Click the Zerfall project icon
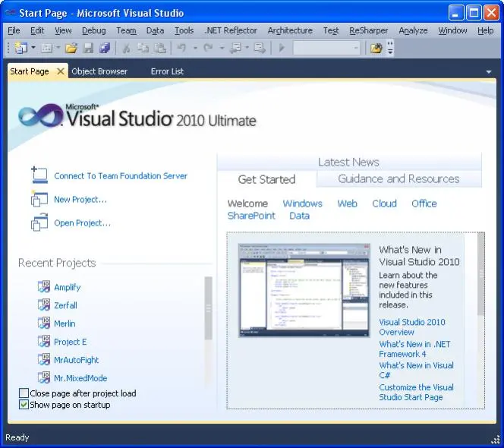 [x=44, y=304]
